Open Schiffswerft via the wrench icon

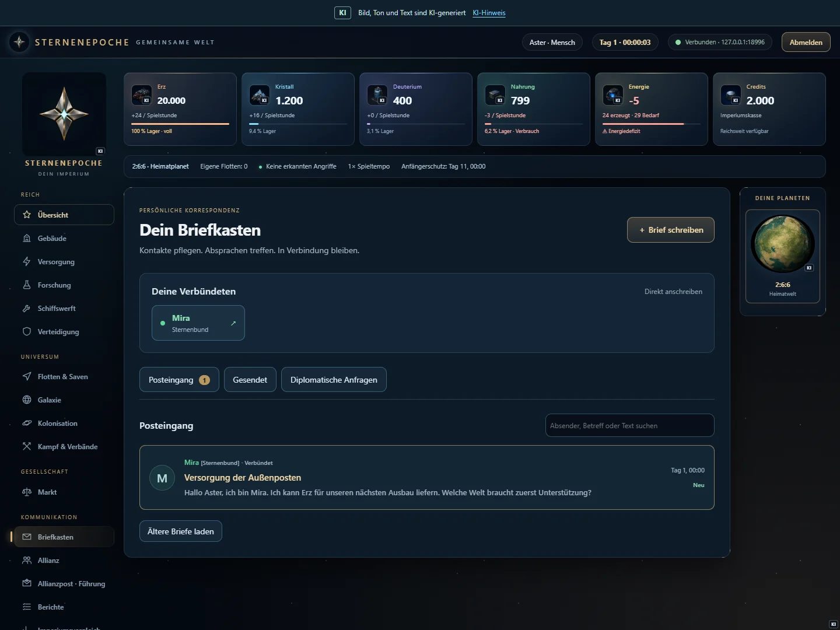pos(27,308)
